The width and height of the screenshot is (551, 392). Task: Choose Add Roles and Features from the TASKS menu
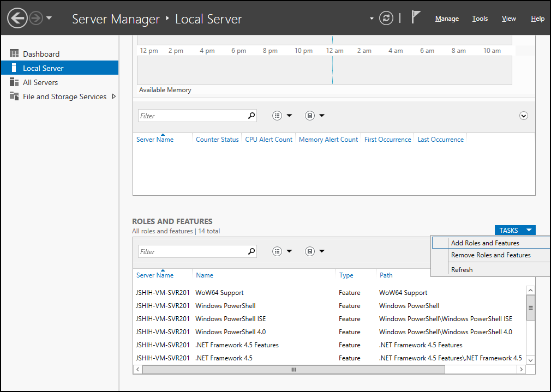(484, 243)
